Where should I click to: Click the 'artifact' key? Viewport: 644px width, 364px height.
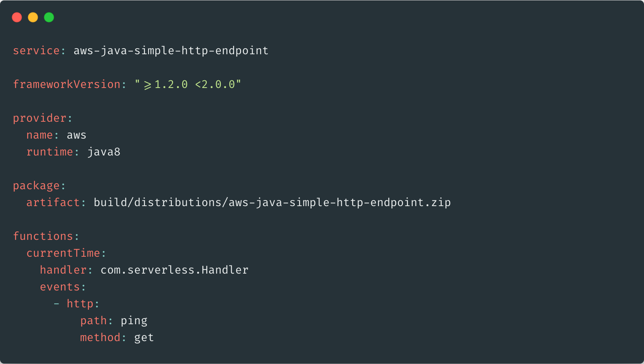tap(53, 202)
